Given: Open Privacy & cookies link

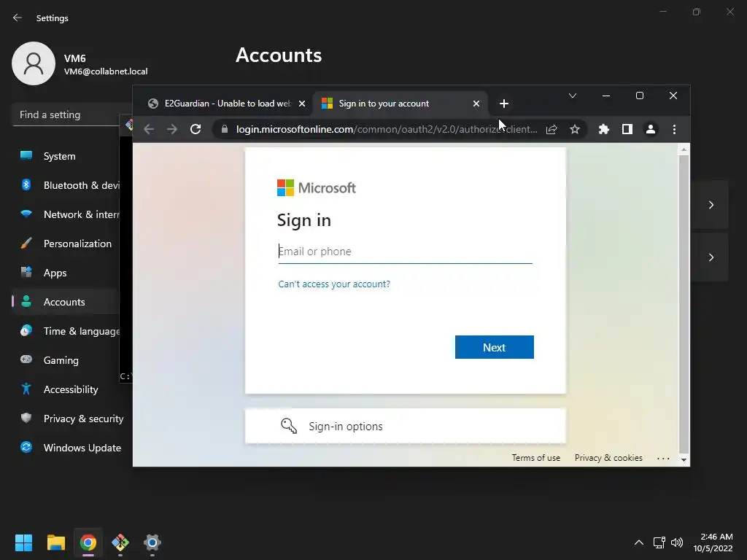Looking at the screenshot, I should pos(608,458).
